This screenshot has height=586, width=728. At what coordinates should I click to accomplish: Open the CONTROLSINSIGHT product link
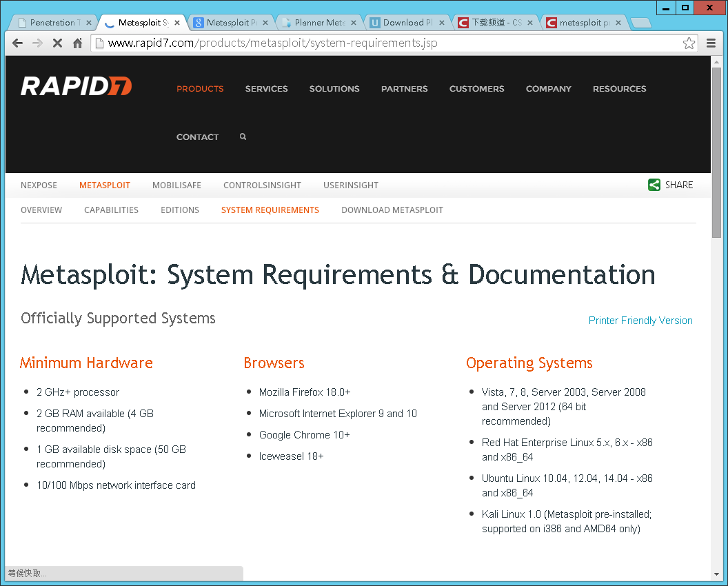tap(263, 185)
